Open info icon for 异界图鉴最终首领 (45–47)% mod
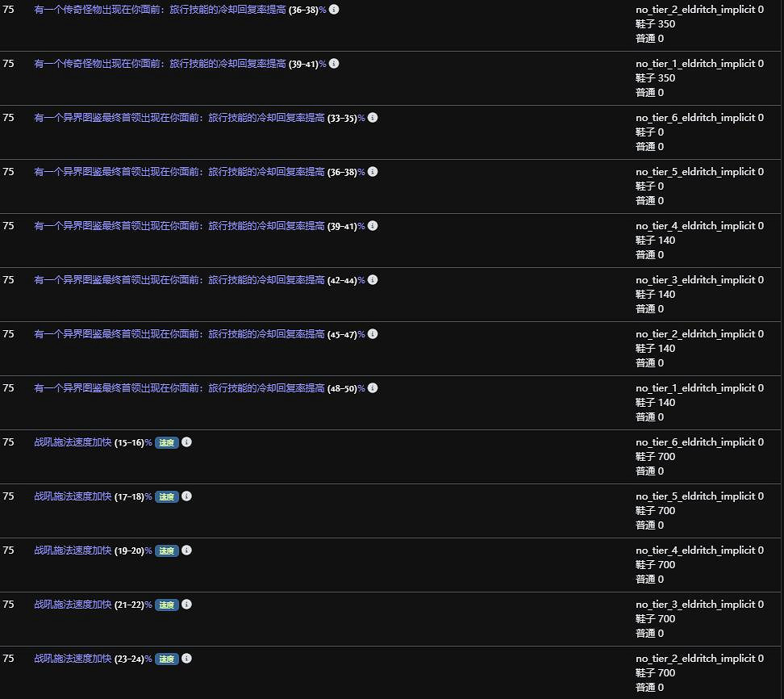The image size is (784, 699). 373,334
